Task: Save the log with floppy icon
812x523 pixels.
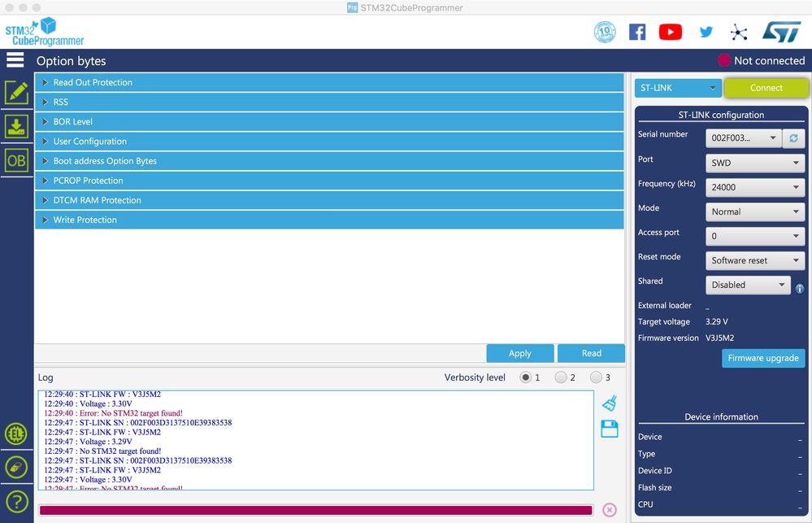Action: point(610,429)
